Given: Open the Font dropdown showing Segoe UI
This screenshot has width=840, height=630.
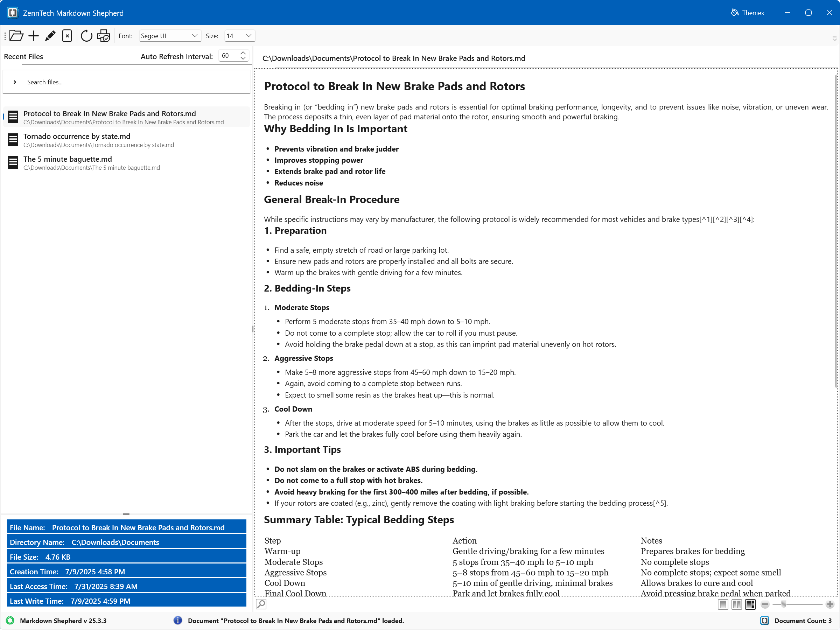Looking at the screenshot, I should click(x=170, y=36).
